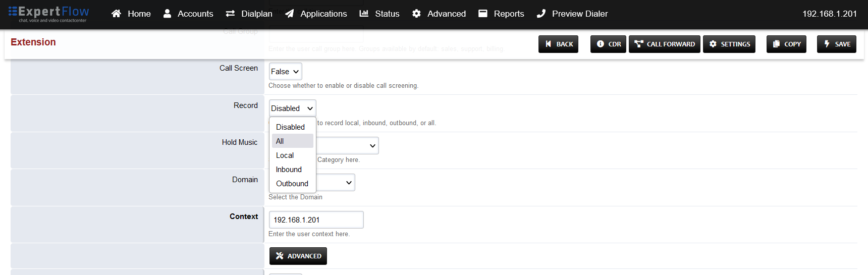Pick Outbound from the Record list
The image size is (868, 275).
coord(292,184)
